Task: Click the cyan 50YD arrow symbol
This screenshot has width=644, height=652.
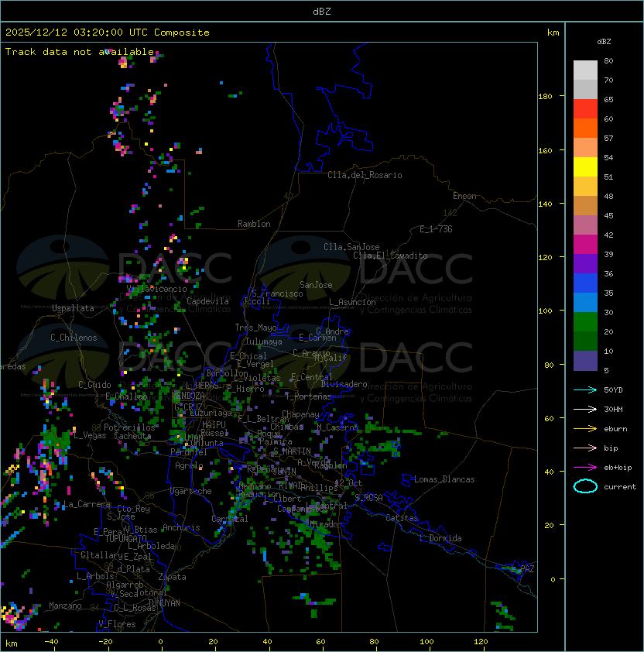Action: tap(585, 389)
